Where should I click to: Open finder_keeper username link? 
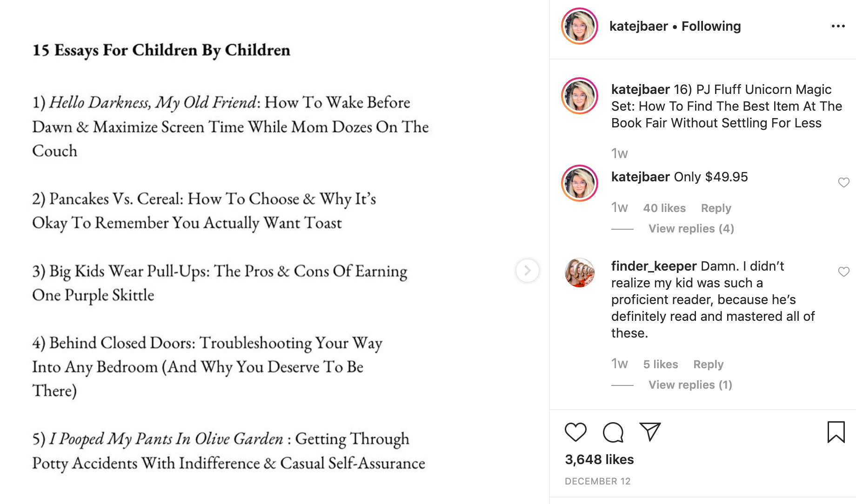(x=654, y=266)
